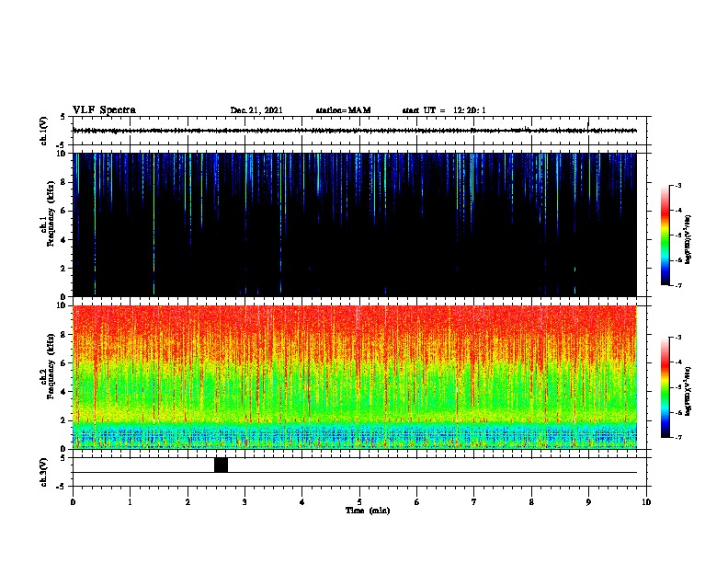The width and height of the screenshot is (728, 563).
Task: Click the time axis tick label "7"
Action: tap(474, 502)
